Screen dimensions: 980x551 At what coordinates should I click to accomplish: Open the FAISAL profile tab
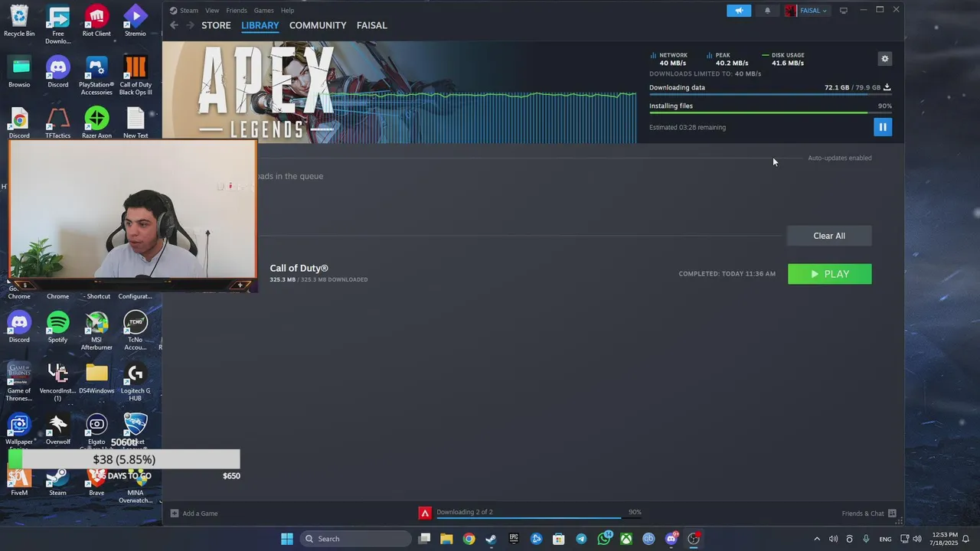click(x=372, y=25)
